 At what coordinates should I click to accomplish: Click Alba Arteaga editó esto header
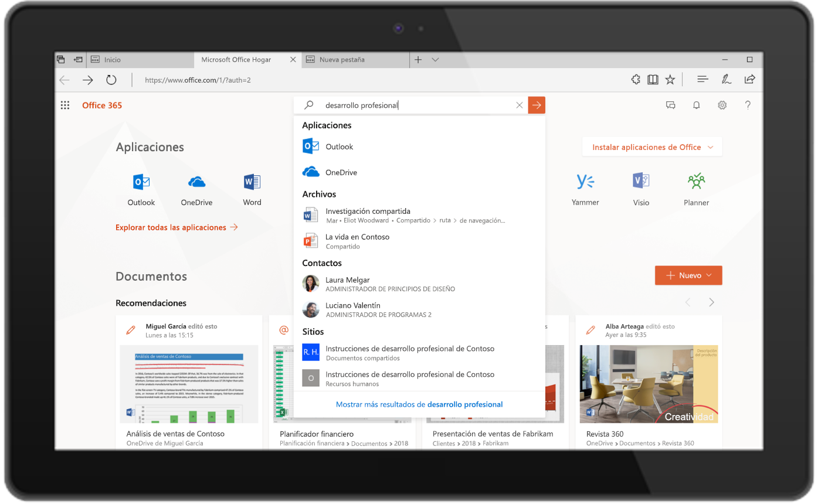[640, 326]
